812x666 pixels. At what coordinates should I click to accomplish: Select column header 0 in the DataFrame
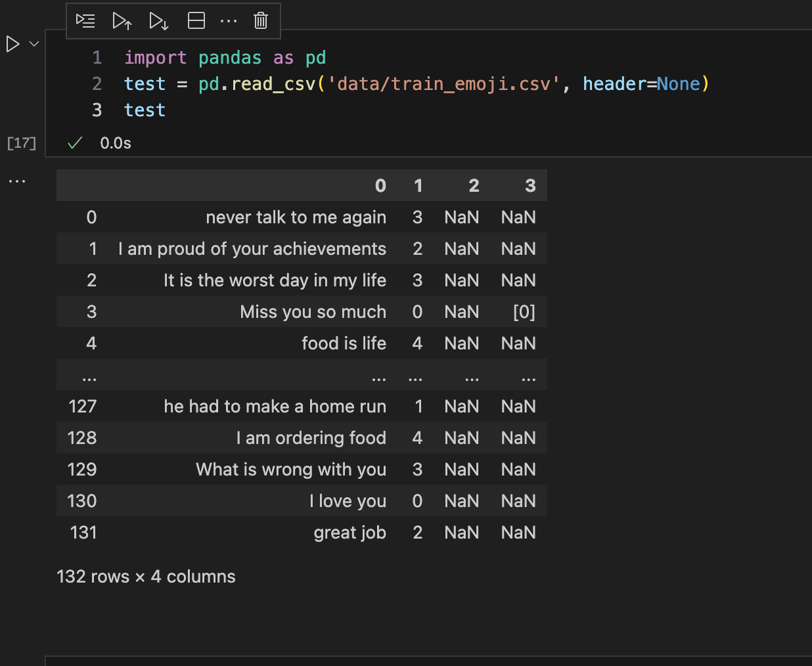tap(380, 185)
